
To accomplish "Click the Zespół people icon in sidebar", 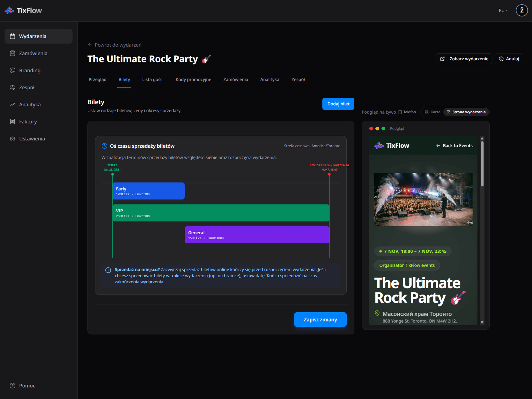I will (x=12, y=88).
